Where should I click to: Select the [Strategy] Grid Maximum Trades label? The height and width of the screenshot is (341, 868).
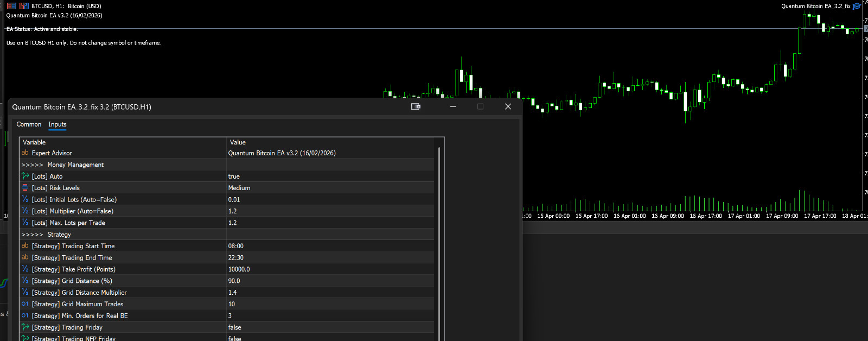tap(78, 304)
